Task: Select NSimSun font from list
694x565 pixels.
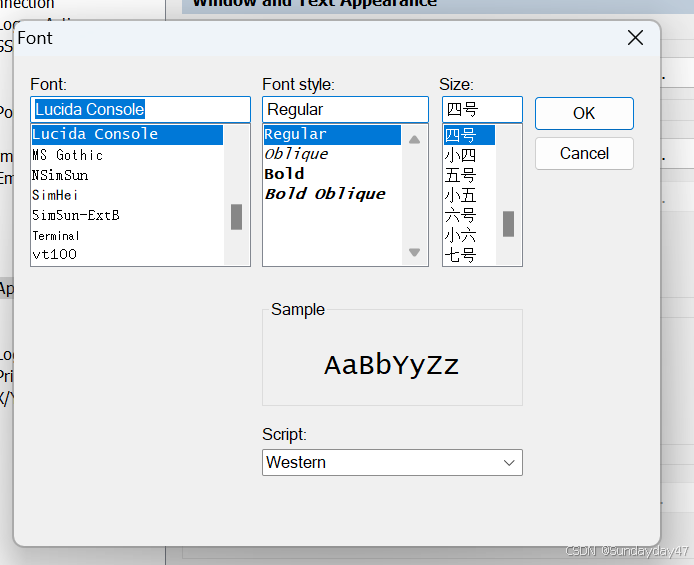Action: pos(60,175)
